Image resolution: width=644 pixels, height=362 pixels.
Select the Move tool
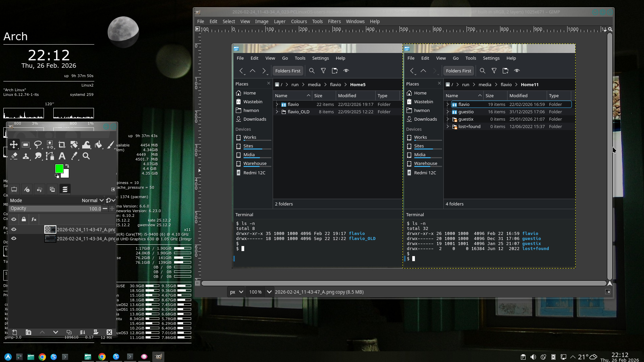click(x=14, y=144)
